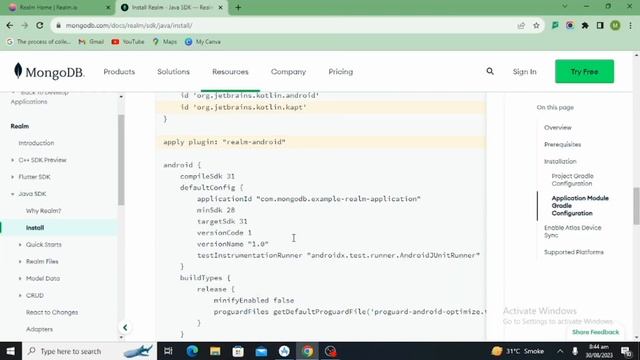The image size is (640, 360).
Task: Open the Introduction sidebar entry
Action: [x=36, y=143]
